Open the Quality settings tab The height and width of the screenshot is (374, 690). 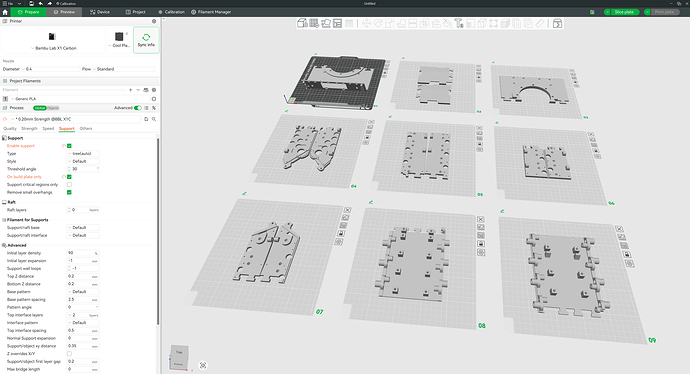pos(10,128)
